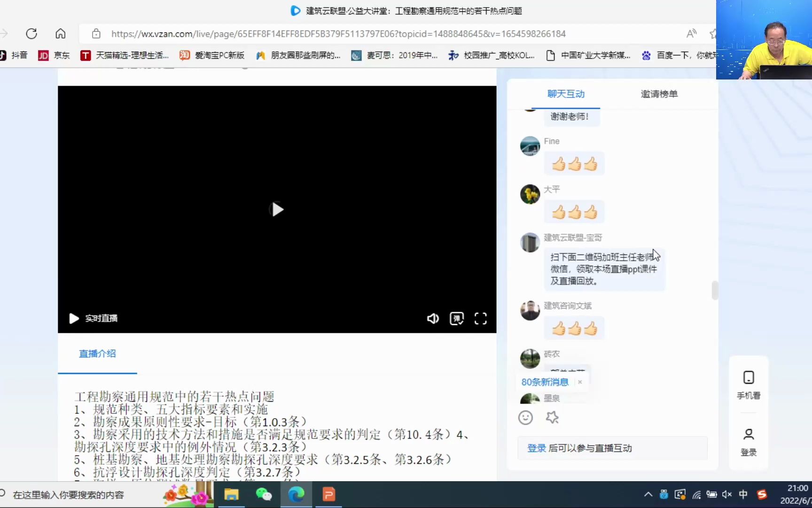This screenshot has width=812, height=508.
Task: Click the muted volume tray icon
Action: tap(727, 494)
